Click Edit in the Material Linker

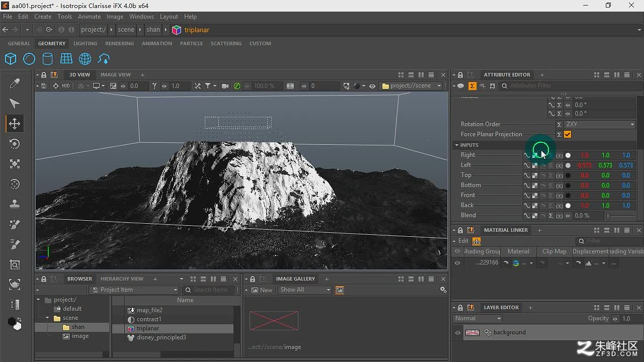463,241
